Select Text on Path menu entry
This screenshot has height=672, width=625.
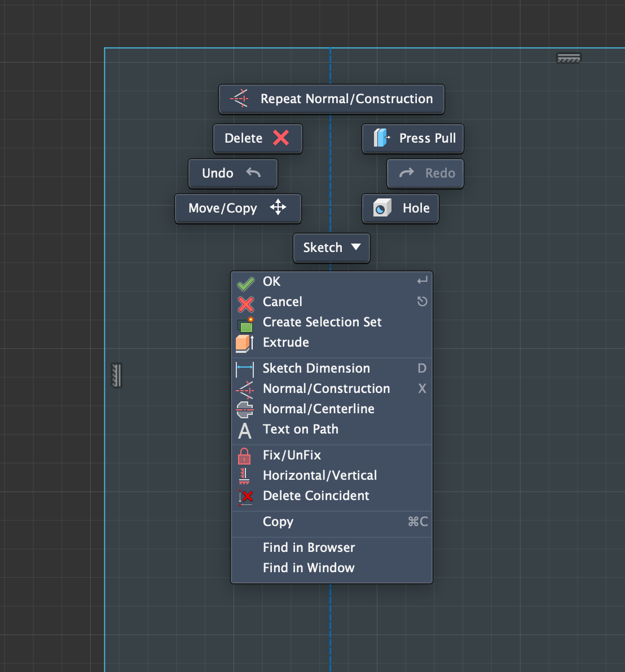(300, 430)
